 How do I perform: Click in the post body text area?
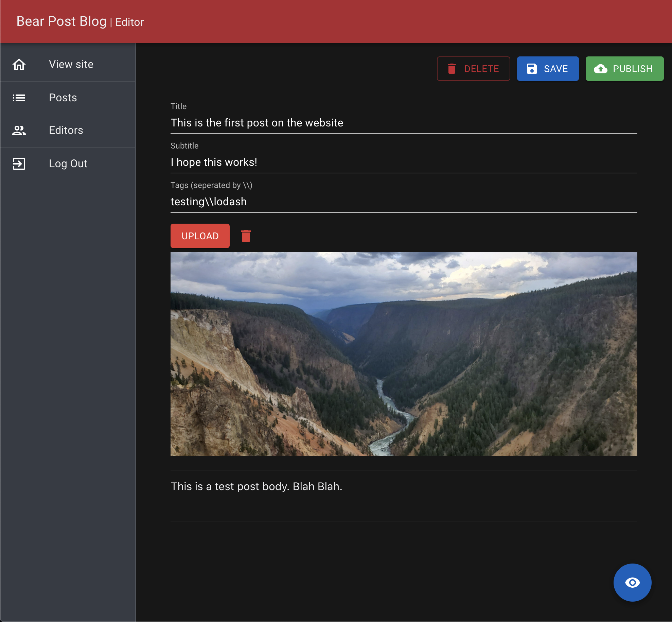coord(403,495)
